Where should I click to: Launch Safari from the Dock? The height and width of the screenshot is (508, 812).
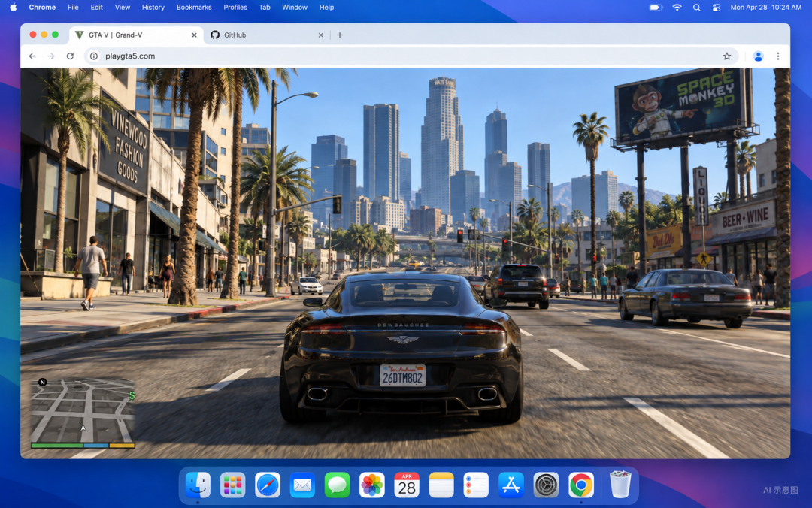point(267,485)
